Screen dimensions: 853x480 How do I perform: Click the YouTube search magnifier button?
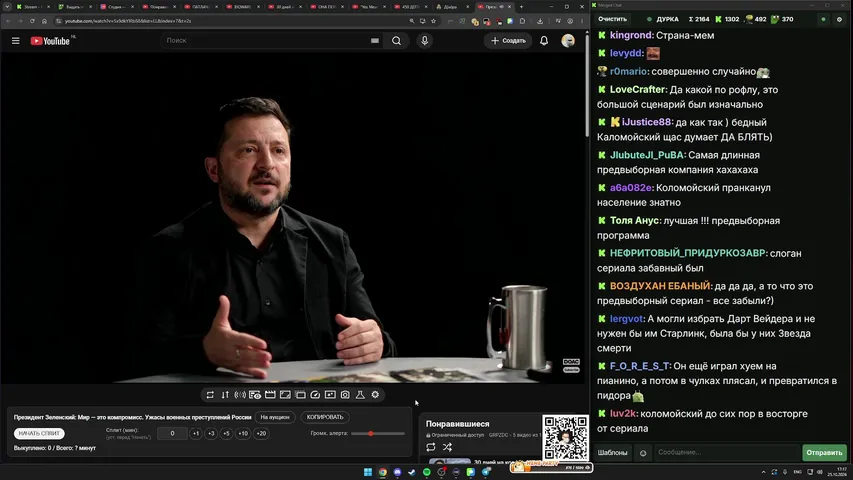coord(397,41)
